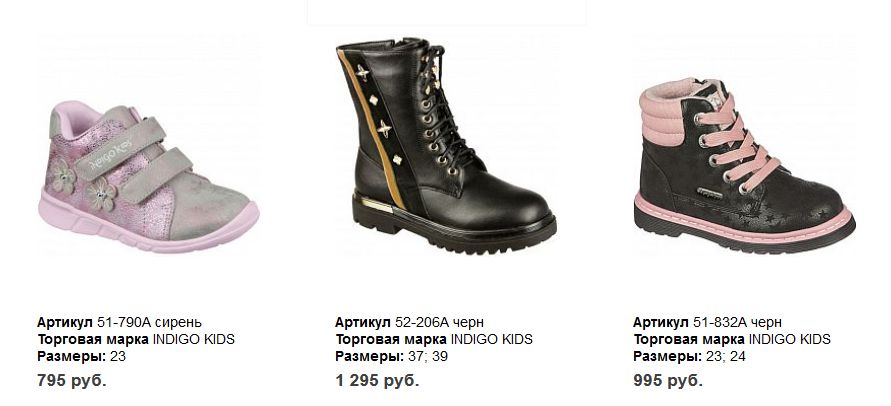Click Размеры label of third product

(x=667, y=357)
